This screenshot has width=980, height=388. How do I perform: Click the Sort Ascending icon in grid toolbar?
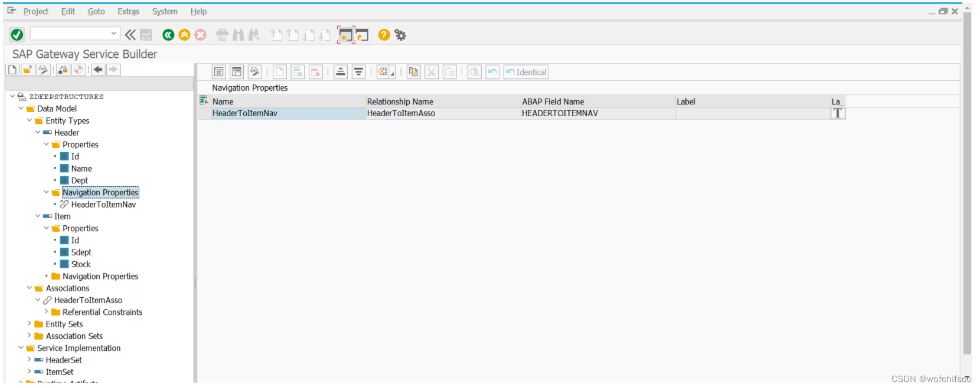click(x=341, y=72)
